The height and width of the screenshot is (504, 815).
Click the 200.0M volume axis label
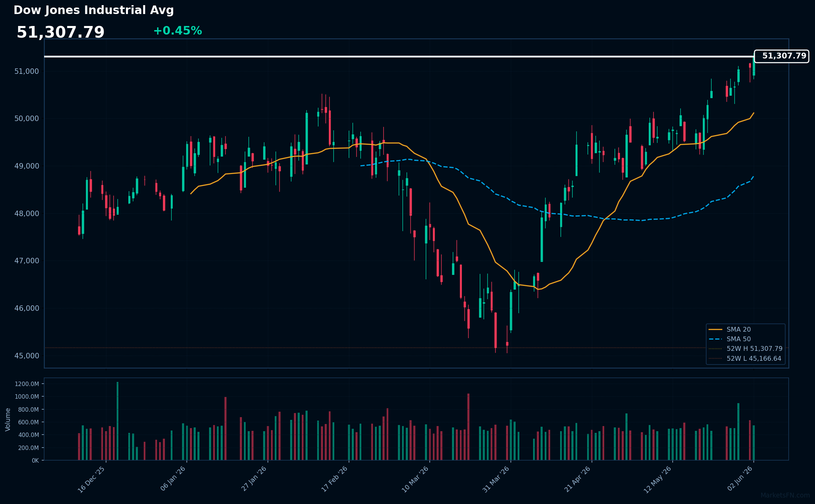(x=28, y=448)
